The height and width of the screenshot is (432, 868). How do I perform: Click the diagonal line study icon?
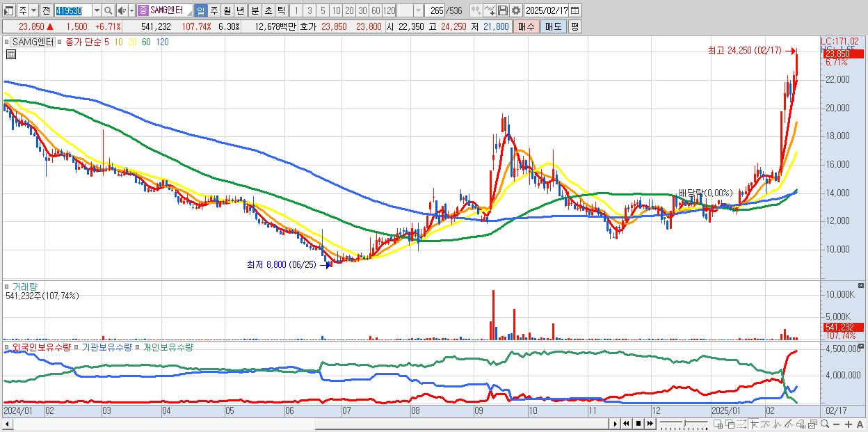[x=789, y=424]
